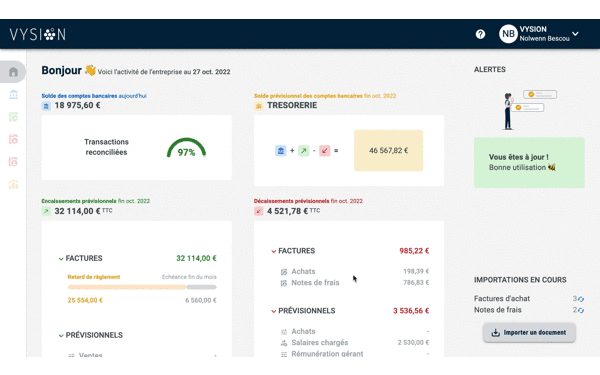The height and width of the screenshot is (375, 600).
Task: Click the 2 530,00 € salaries amount
Action: click(413, 342)
